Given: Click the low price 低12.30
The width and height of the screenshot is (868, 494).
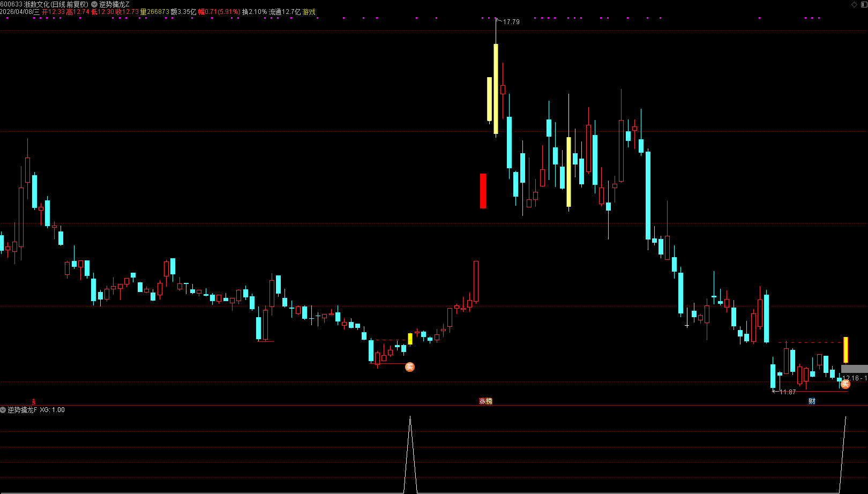Looking at the screenshot, I should 102,12.
